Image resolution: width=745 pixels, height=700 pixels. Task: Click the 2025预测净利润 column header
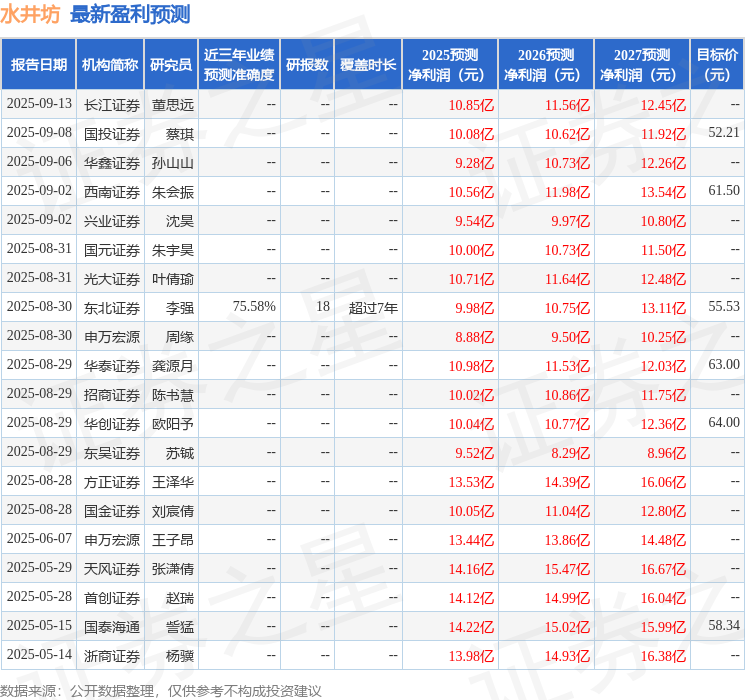tap(450, 65)
